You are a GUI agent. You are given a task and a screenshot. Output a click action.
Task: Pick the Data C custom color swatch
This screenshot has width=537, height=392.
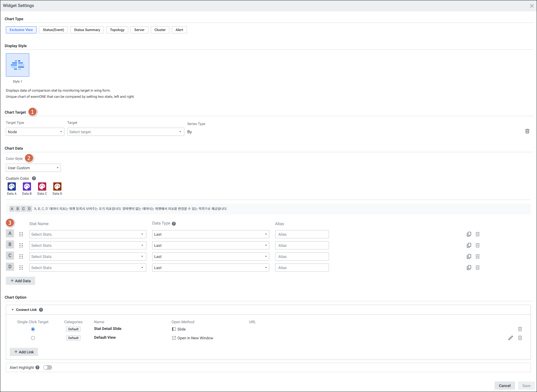coord(42,186)
